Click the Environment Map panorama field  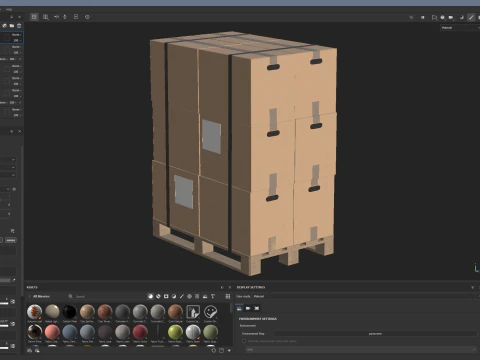(x=375, y=333)
